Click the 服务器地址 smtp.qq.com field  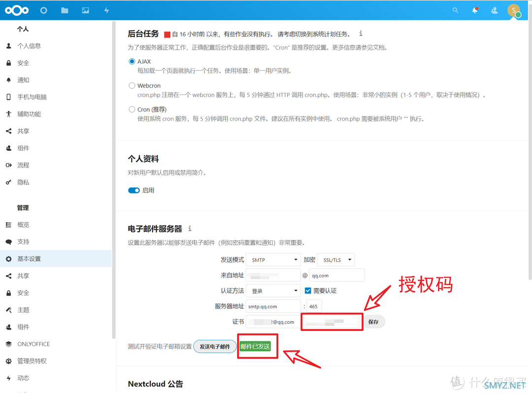[273, 306]
